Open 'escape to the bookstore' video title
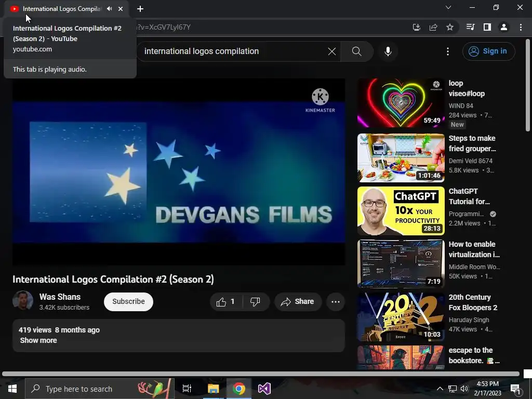The image size is (532, 399). pos(474,355)
